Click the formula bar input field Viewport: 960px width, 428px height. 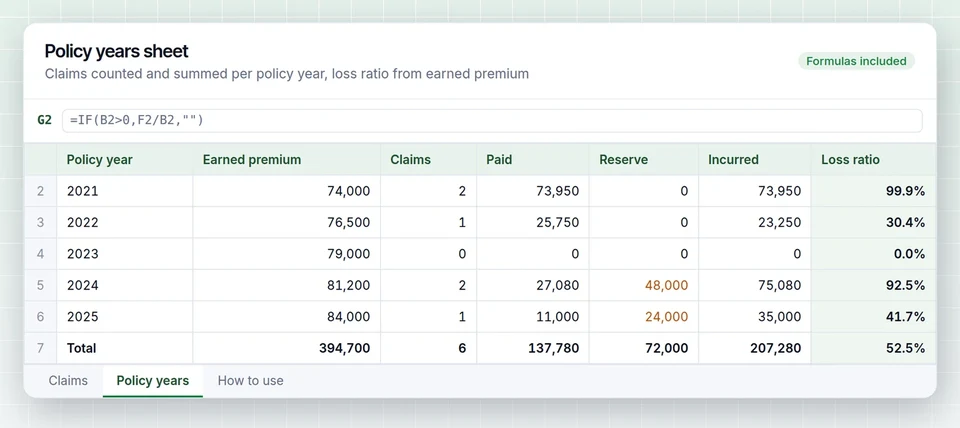pos(492,121)
